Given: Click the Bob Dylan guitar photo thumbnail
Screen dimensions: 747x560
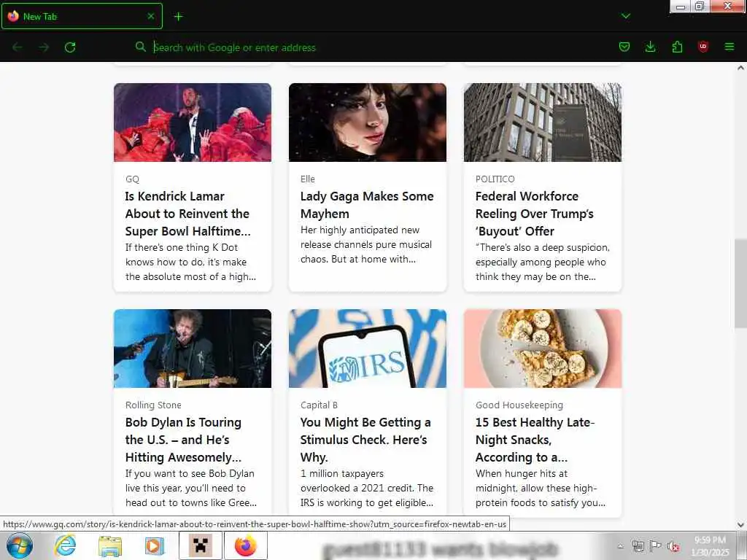Looking at the screenshot, I should point(193,349).
